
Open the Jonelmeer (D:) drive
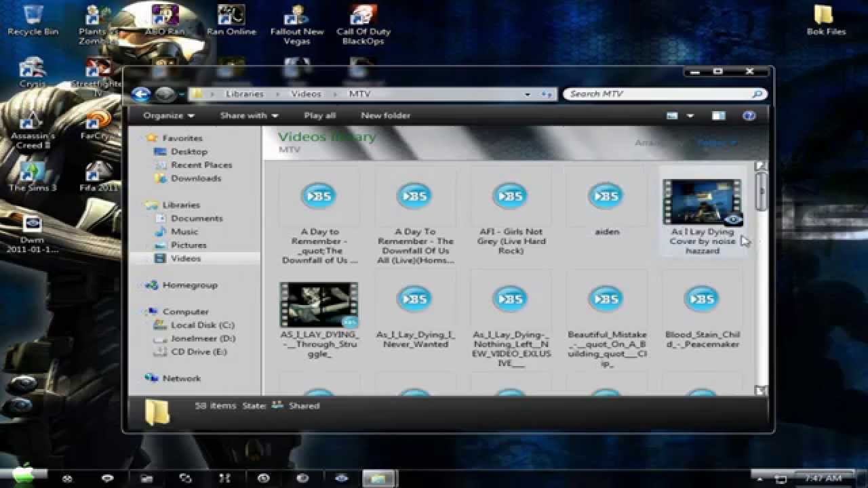click(x=195, y=338)
